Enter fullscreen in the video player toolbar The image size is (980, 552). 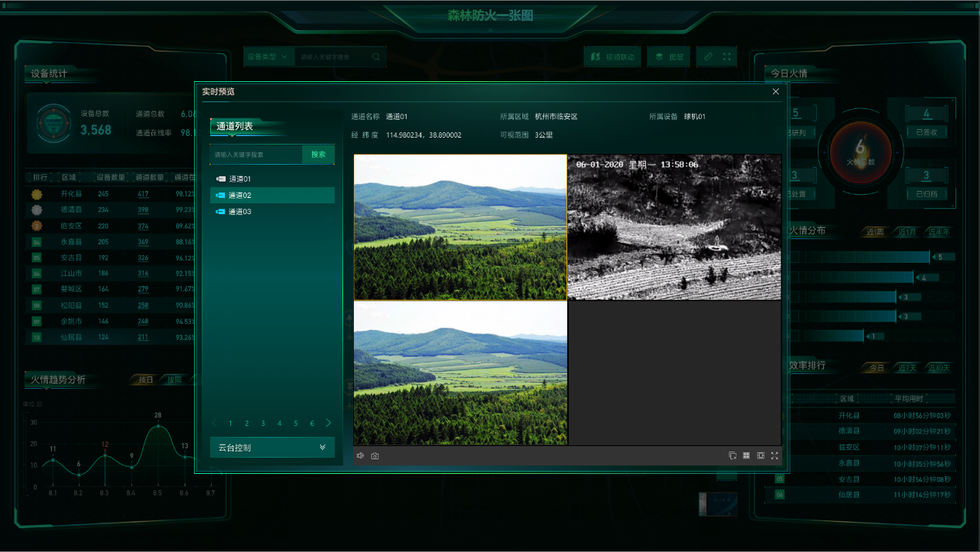[x=774, y=456]
